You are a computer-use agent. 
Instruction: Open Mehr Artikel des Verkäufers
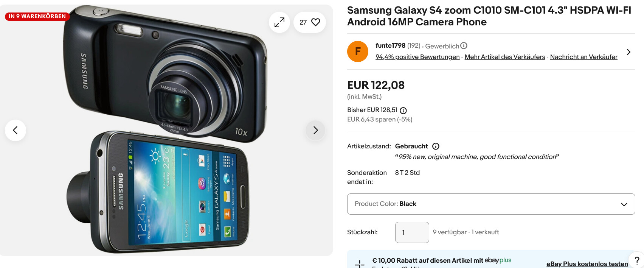point(505,57)
